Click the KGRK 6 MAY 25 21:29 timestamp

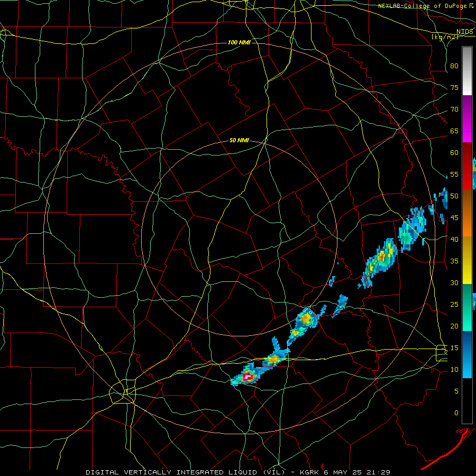[345, 472]
